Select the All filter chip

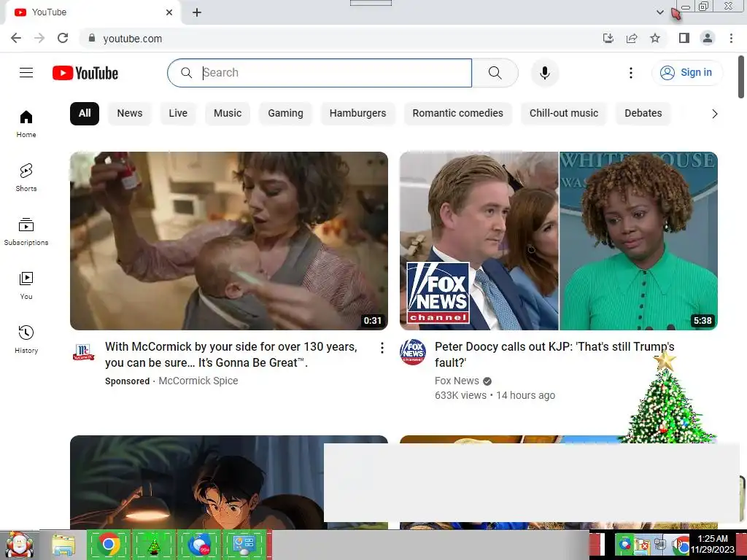[85, 113]
